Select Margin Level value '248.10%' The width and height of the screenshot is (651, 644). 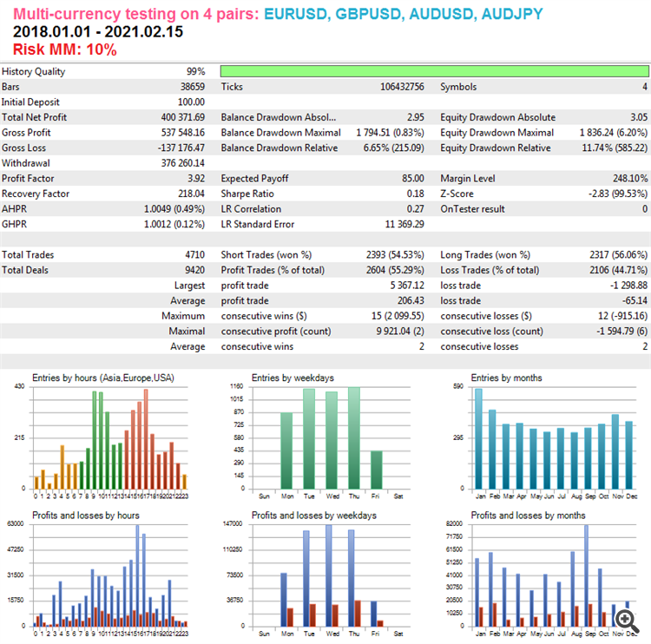(630, 179)
